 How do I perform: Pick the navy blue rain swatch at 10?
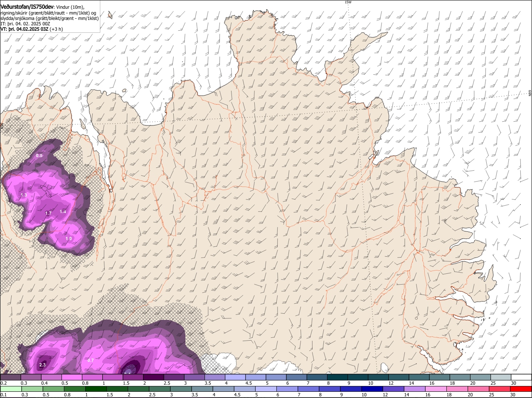coord(372,389)
